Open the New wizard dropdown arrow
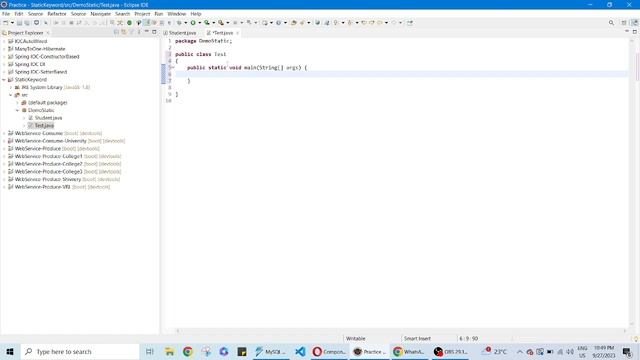Viewport: 640px width, 360px height. 12,23
